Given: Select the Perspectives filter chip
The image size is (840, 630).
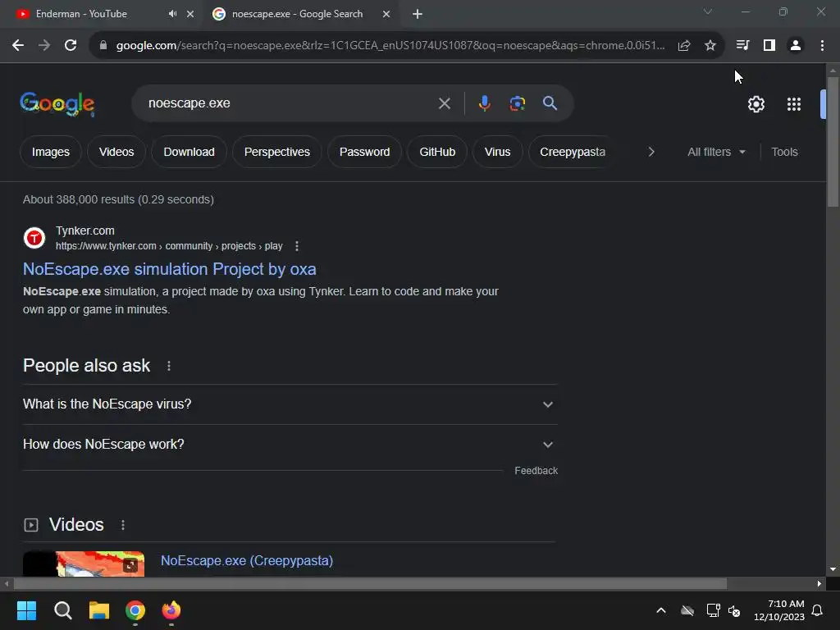Looking at the screenshot, I should (x=277, y=152).
